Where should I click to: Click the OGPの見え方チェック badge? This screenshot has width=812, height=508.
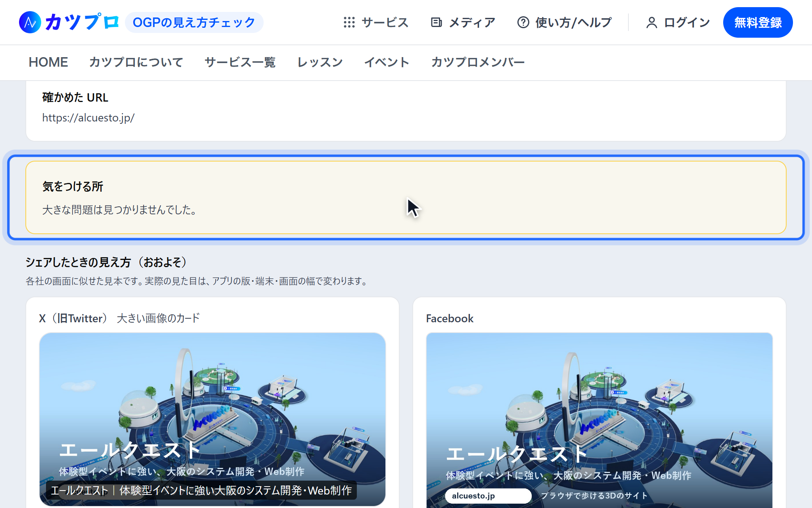(x=194, y=23)
